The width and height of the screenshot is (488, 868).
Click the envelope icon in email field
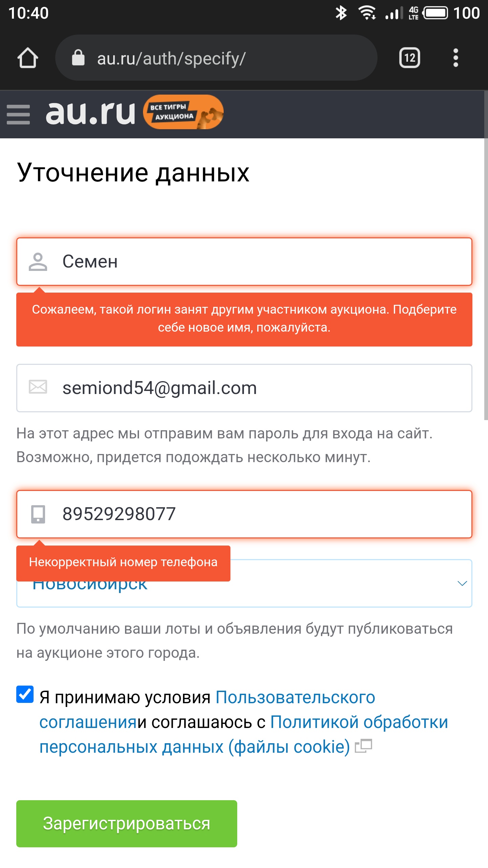(x=38, y=387)
